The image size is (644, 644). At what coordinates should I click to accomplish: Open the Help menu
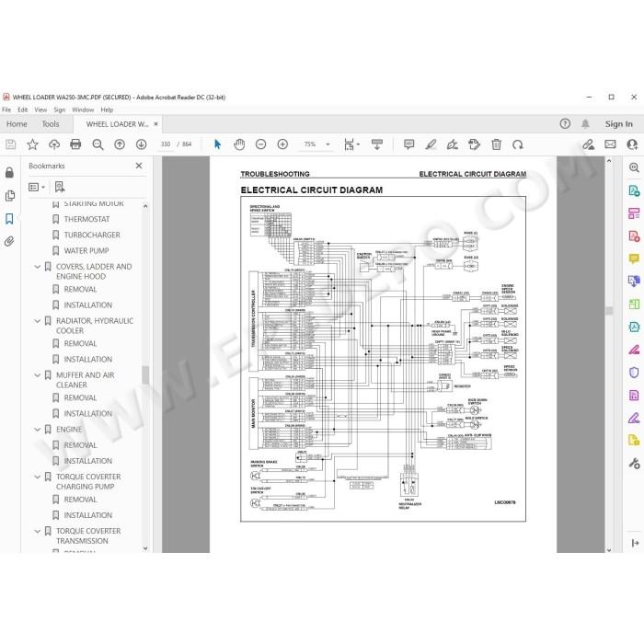coord(107,109)
